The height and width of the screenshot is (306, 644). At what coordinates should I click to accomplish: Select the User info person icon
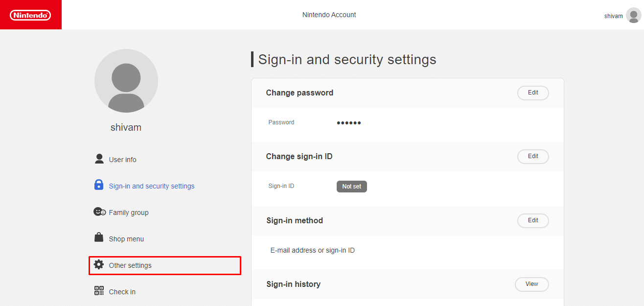[100, 159]
